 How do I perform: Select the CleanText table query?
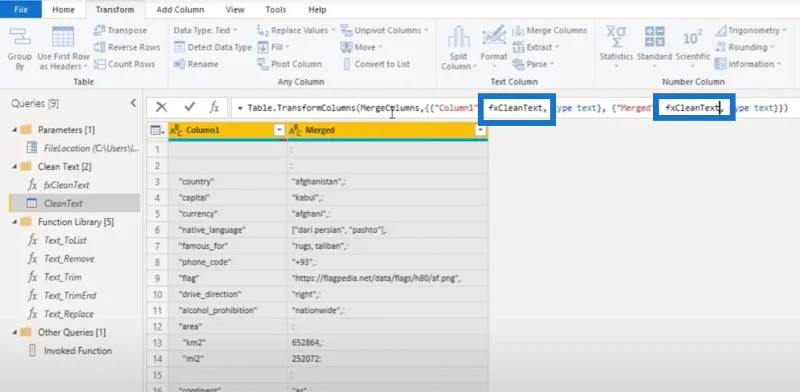[74, 203]
